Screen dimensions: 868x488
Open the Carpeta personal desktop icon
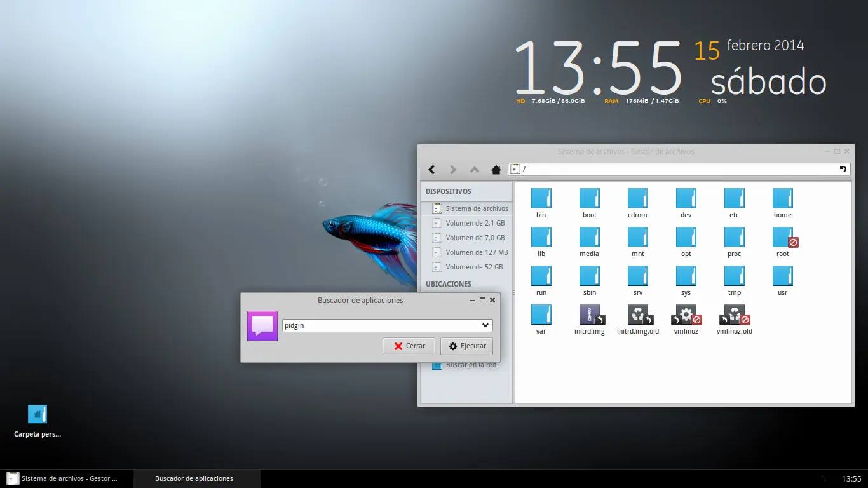pos(37,413)
